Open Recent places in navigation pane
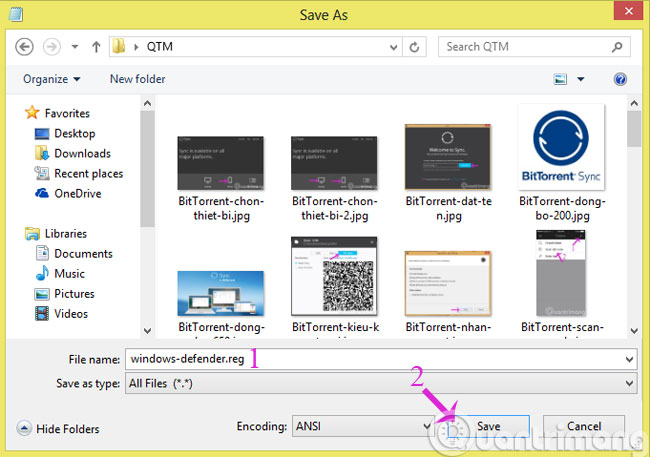 pyautogui.click(x=89, y=173)
